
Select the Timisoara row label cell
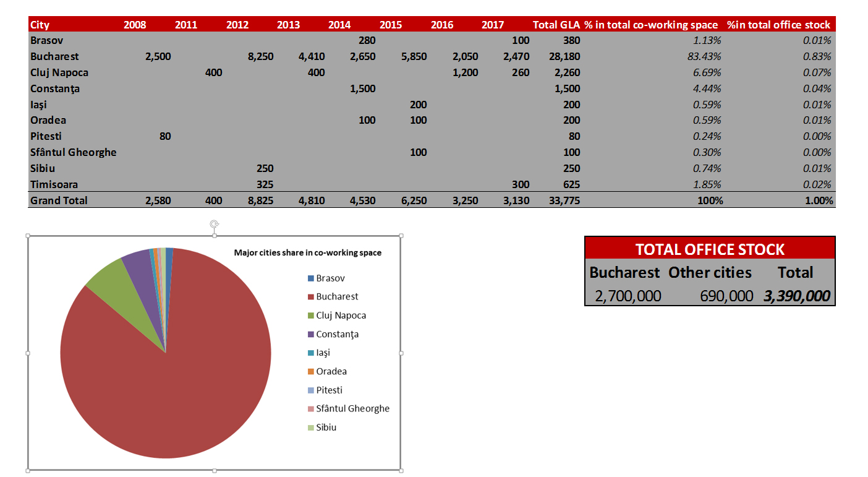click(54, 184)
